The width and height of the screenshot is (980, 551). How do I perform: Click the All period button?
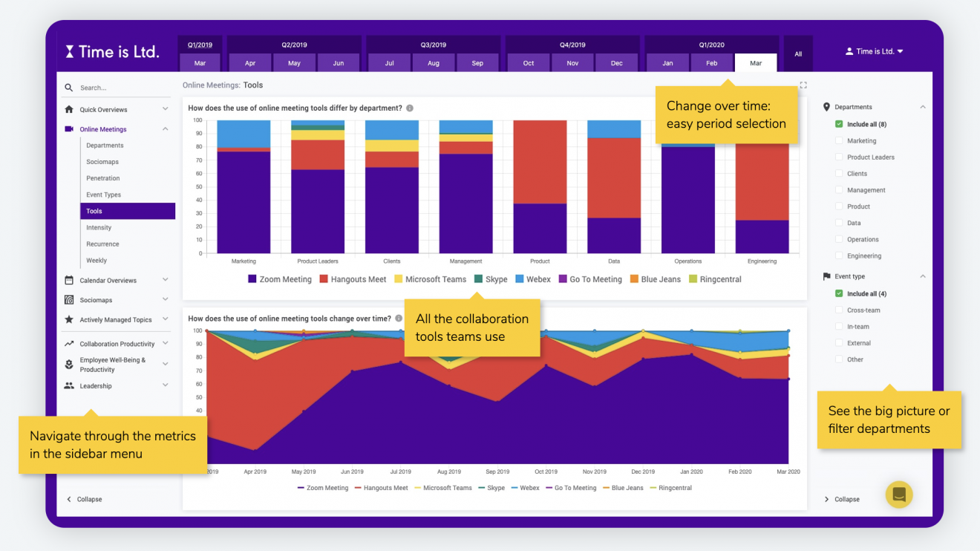pyautogui.click(x=798, y=54)
